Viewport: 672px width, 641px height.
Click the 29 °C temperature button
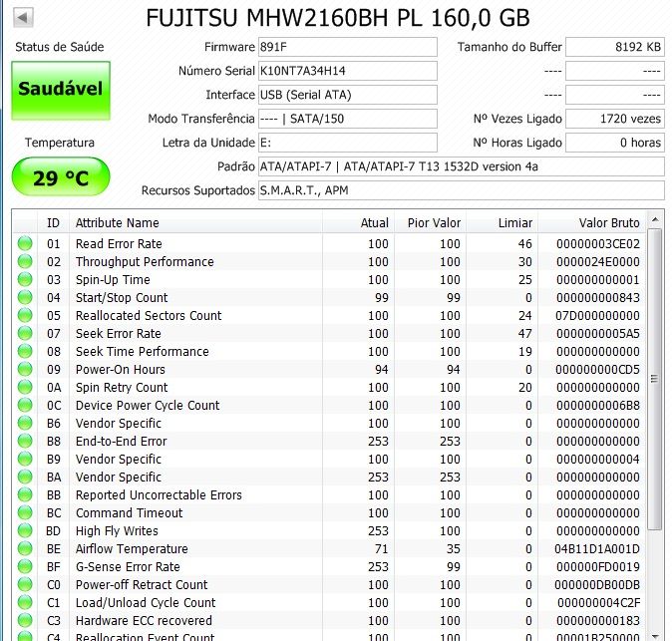[60, 178]
